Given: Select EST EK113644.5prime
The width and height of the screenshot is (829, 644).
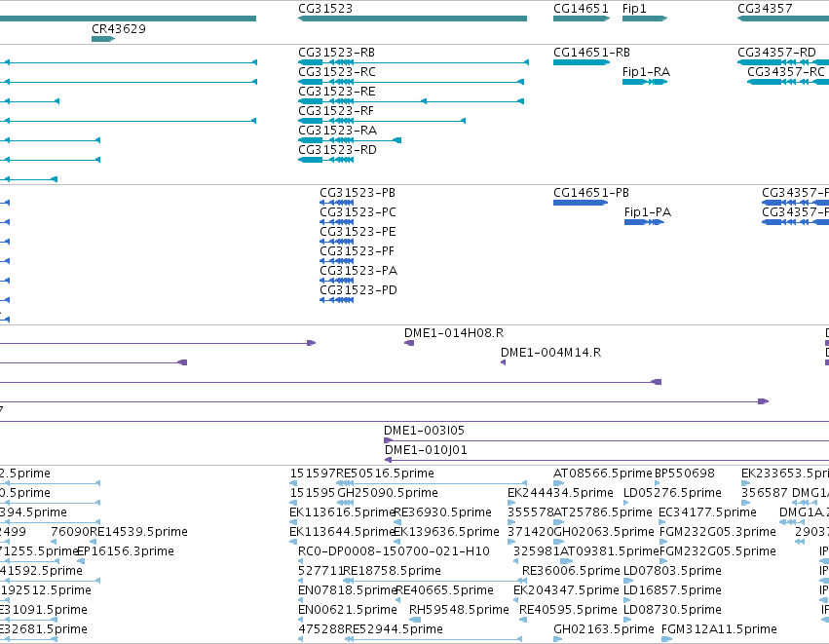Looking at the screenshot, I should click(292, 542).
